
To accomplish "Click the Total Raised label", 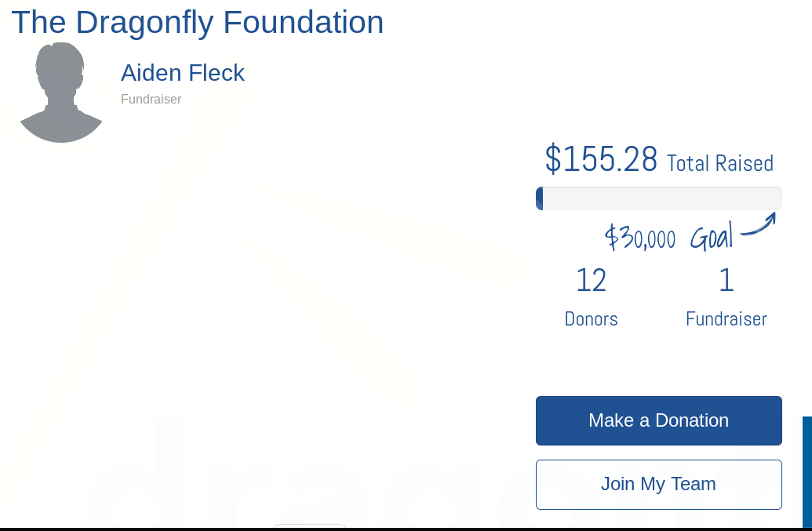I will (x=719, y=163).
